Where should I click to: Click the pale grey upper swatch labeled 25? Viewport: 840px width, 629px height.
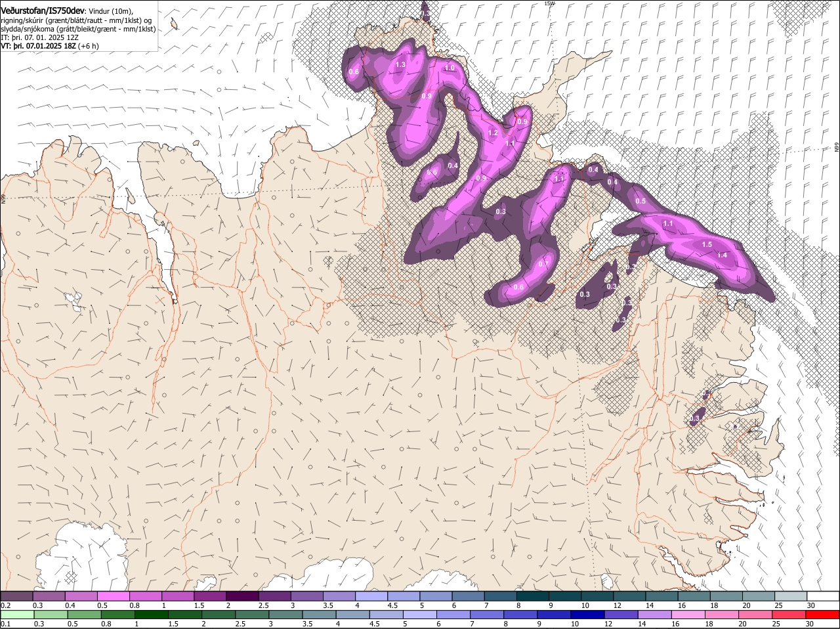click(790, 596)
